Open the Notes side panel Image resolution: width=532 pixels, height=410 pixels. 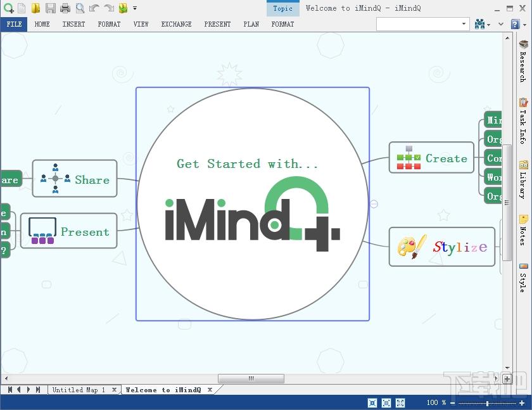coord(523,230)
